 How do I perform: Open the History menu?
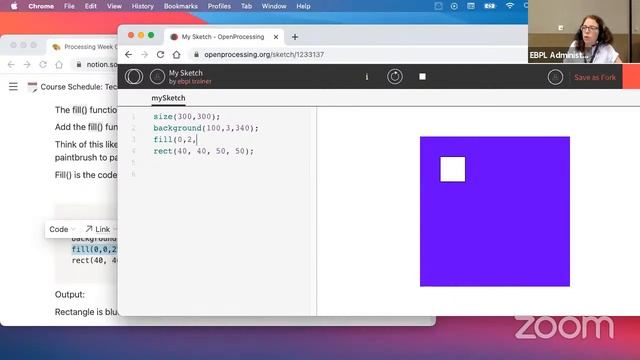142,6
